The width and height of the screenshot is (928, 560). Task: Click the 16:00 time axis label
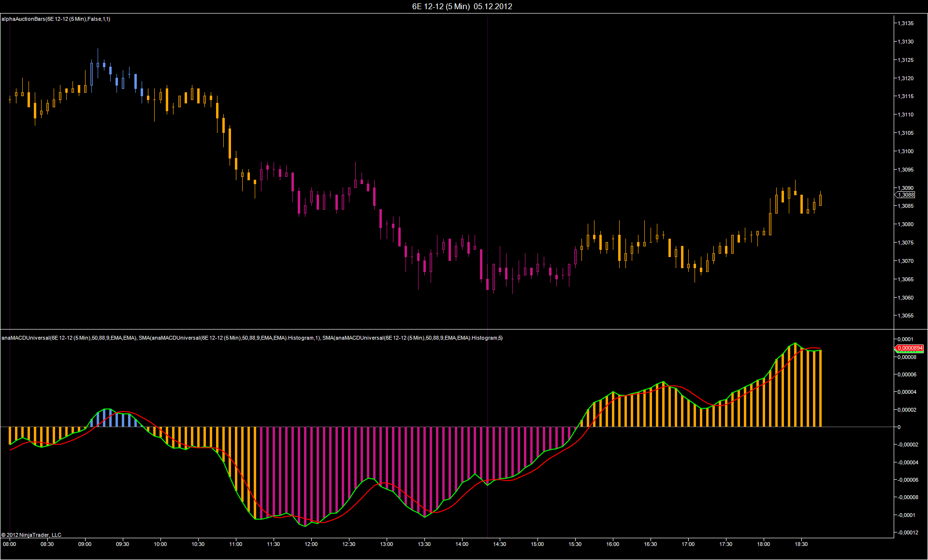pos(613,544)
